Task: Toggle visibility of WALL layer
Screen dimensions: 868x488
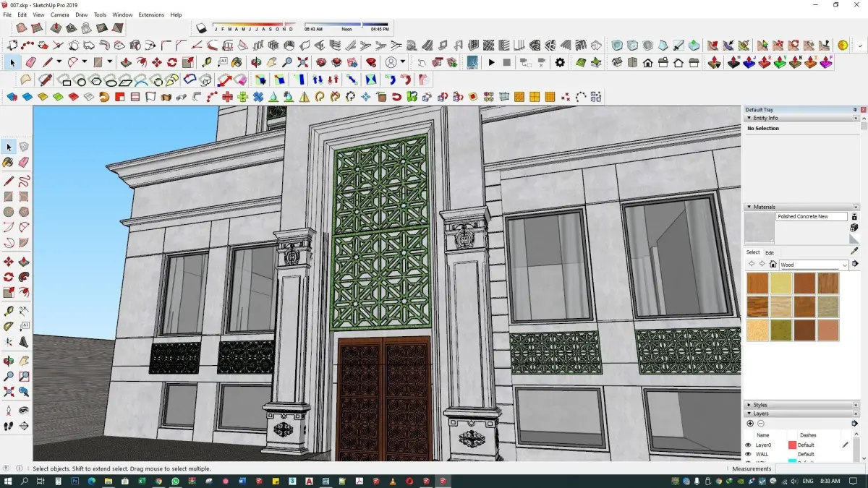Action: 749,455
